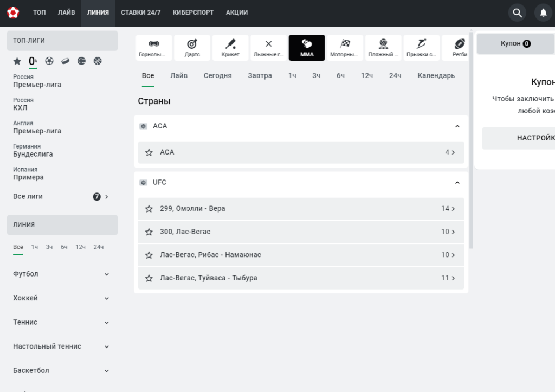Choose the cross-country skiing sport tile
The height and width of the screenshot is (392, 555).
pos(269,48)
